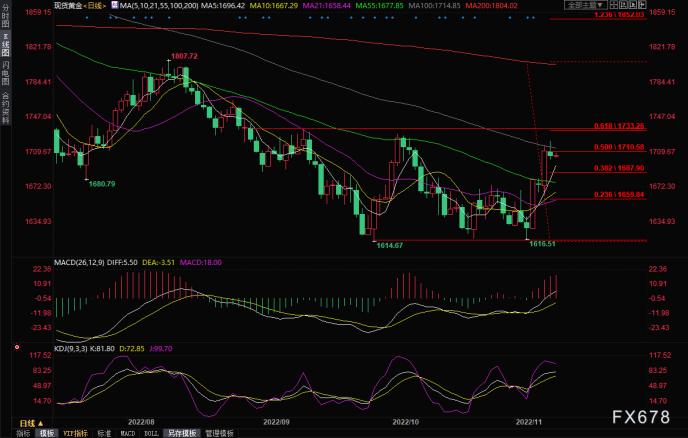Choose the BOLL template button
688x438 pixels.
pyautogui.click(x=151, y=433)
